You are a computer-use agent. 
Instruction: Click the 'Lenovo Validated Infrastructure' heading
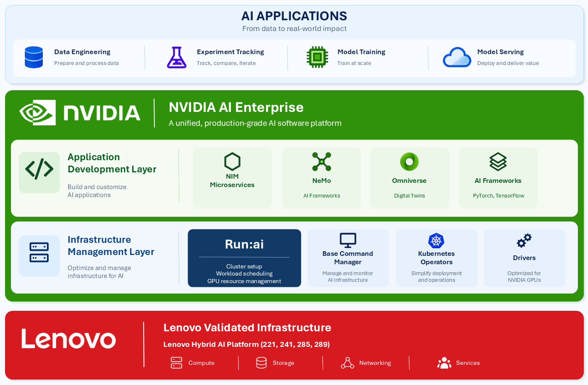[247, 328]
